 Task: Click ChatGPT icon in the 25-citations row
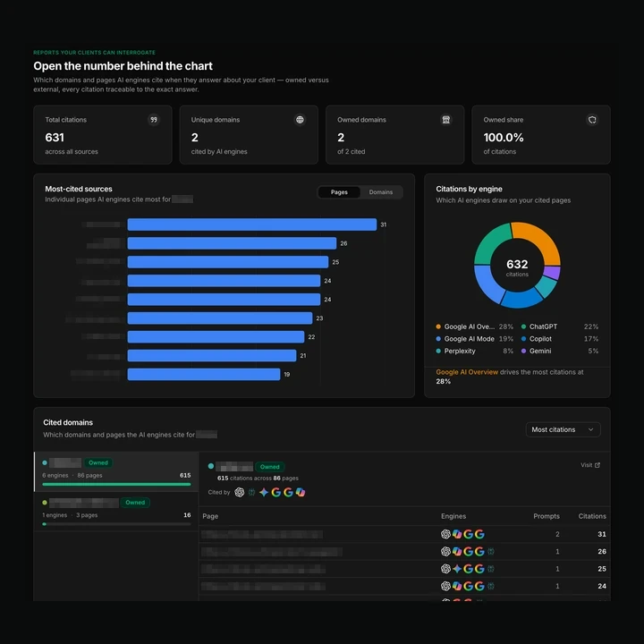445,569
